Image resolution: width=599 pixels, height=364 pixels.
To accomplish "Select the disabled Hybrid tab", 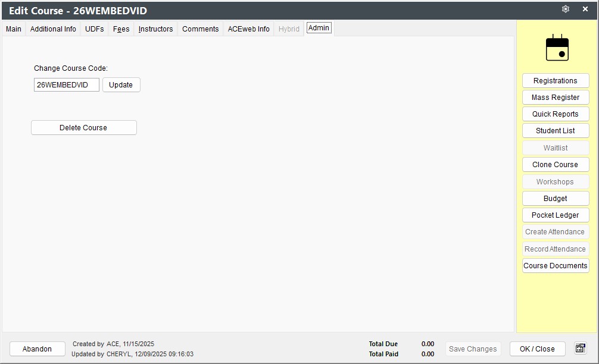I will click(289, 29).
